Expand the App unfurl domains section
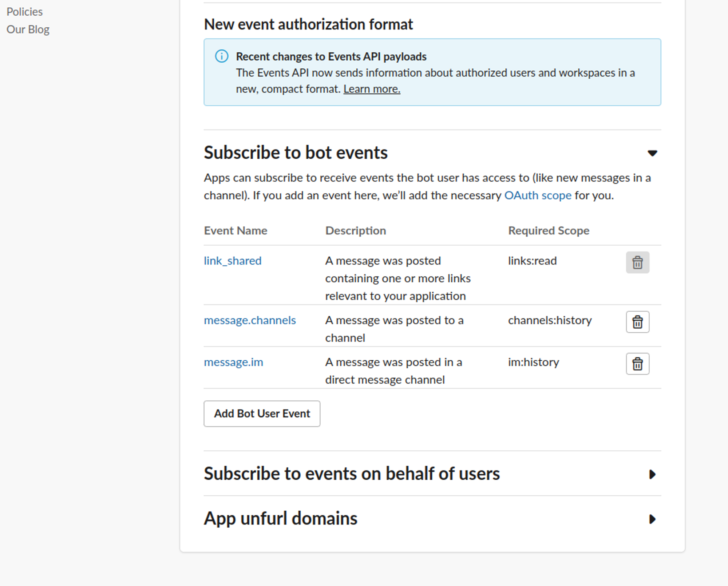 coord(652,519)
